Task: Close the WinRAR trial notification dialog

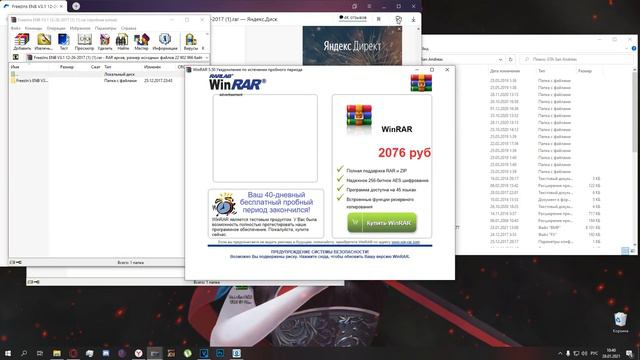Action: click(x=447, y=70)
